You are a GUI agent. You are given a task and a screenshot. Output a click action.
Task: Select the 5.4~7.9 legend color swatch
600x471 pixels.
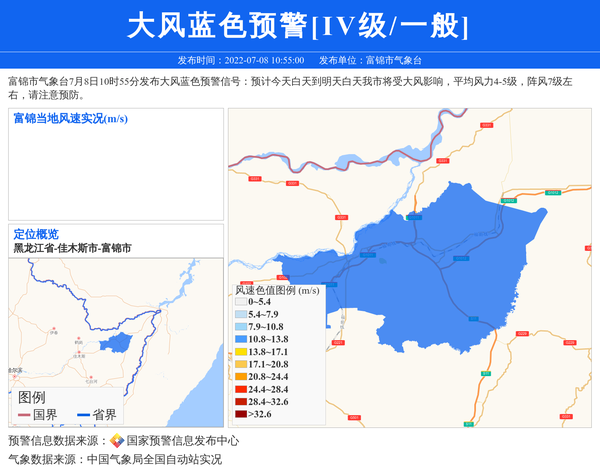241,314
